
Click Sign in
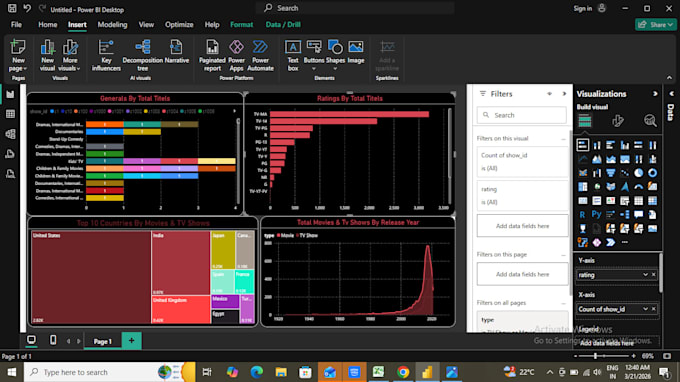pos(582,8)
